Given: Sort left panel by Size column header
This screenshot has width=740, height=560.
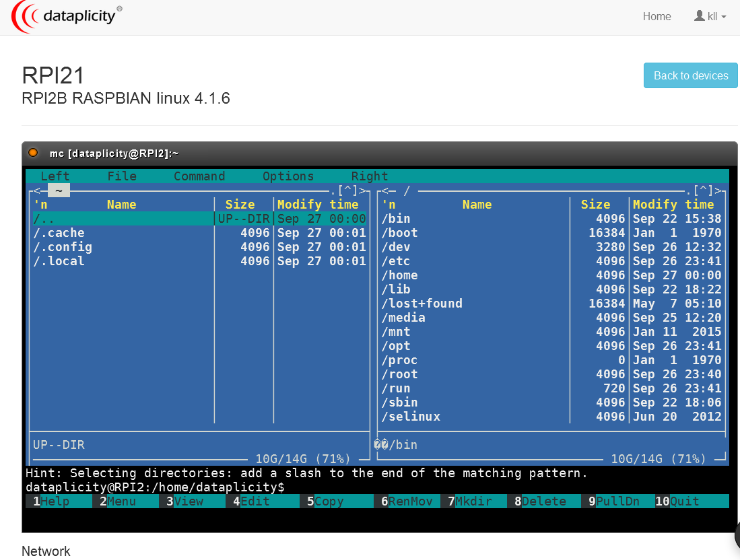Looking at the screenshot, I should click(240, 205).
